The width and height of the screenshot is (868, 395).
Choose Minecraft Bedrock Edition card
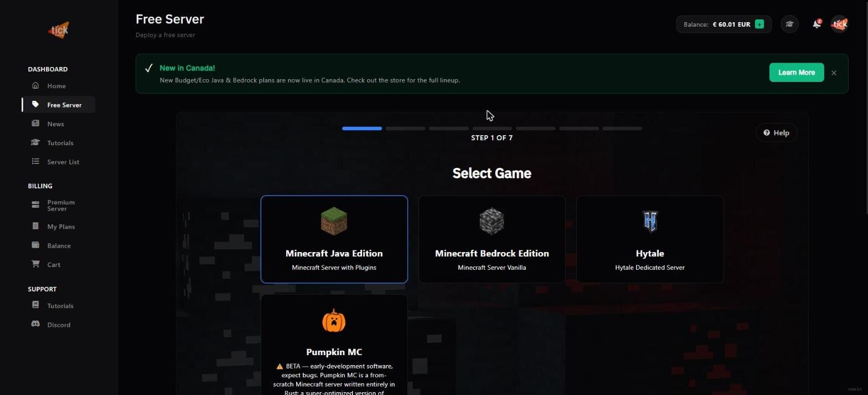tap(492, 239)
